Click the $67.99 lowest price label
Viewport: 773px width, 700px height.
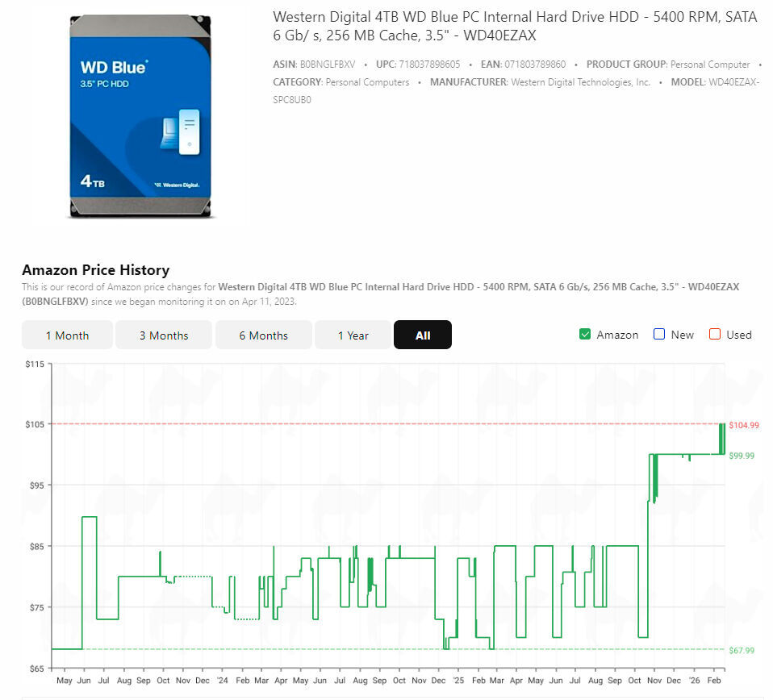click(742, 650)
